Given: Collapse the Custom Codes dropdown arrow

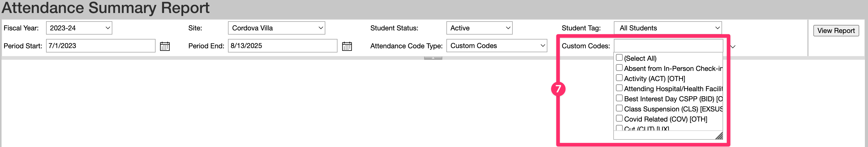Looking at the screenshot, I should 733,47.
